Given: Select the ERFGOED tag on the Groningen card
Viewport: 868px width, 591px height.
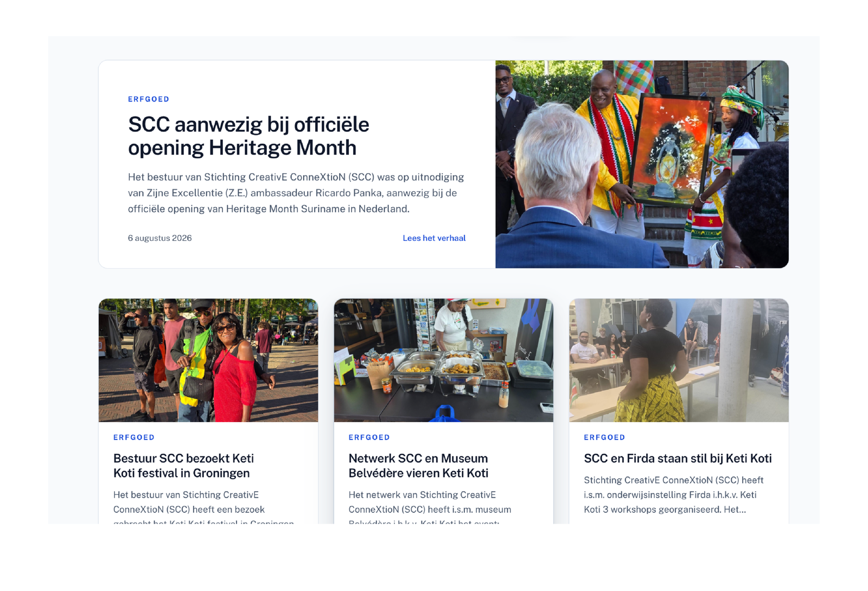Looking at the screenshot, I should pos(134,437).
